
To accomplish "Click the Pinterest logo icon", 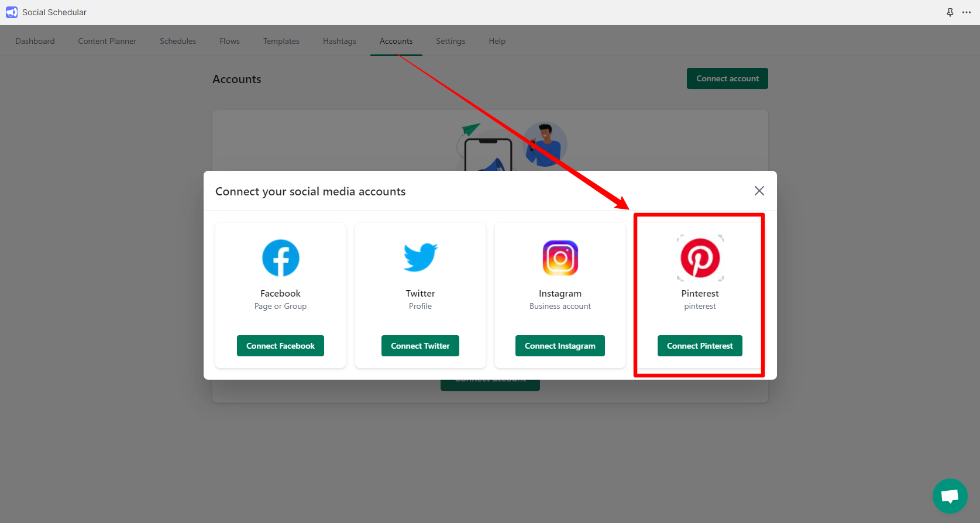I will [700, 258].
